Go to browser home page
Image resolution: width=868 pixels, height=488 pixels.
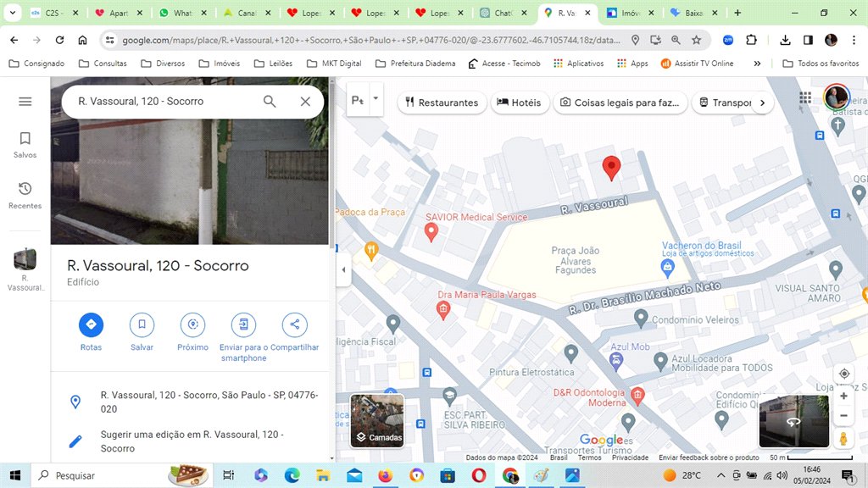[82, 40]
